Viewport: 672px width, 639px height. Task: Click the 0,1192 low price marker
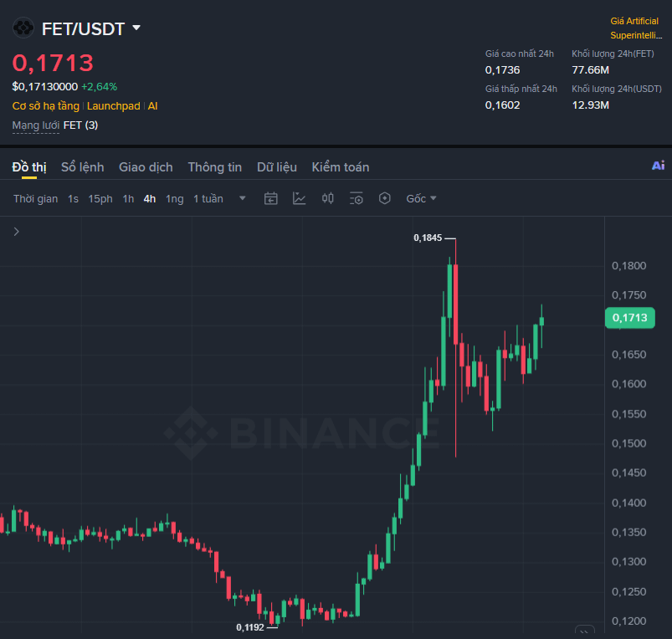pyautogui.click(x=250, y=627)
